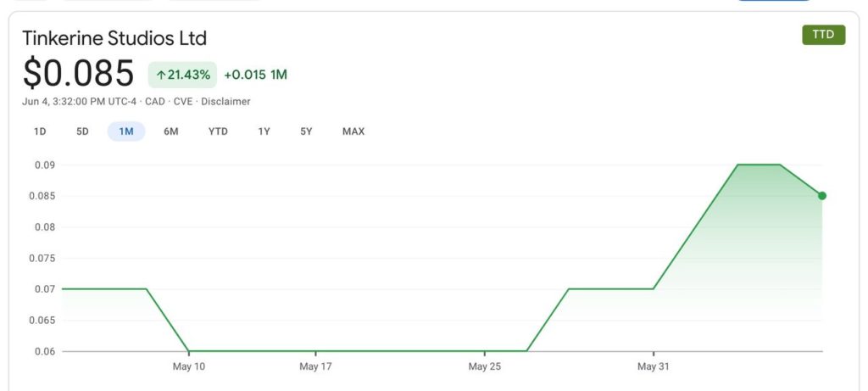Click the +0.015 1M change text
This screenshot has width=868, height=391.
pos(255,75)
